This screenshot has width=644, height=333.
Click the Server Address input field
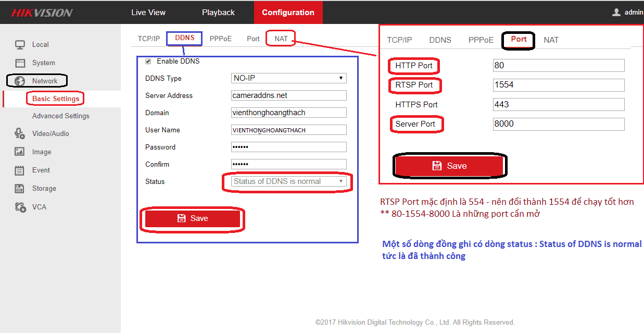289,95
